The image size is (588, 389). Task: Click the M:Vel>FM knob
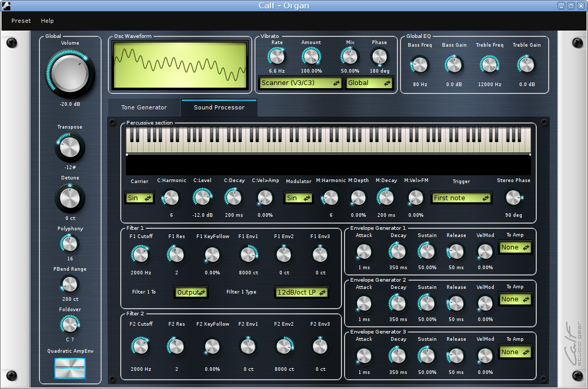[x=415, y=198]
